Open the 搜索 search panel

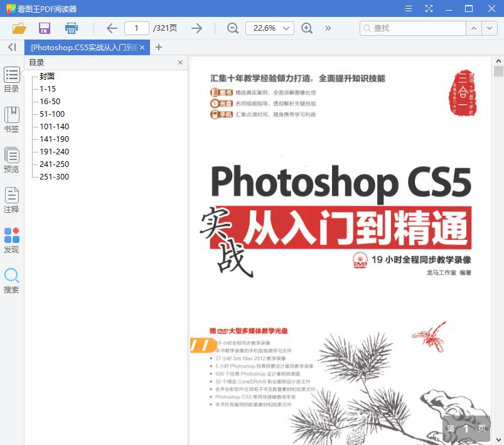[x=11, y=281]
